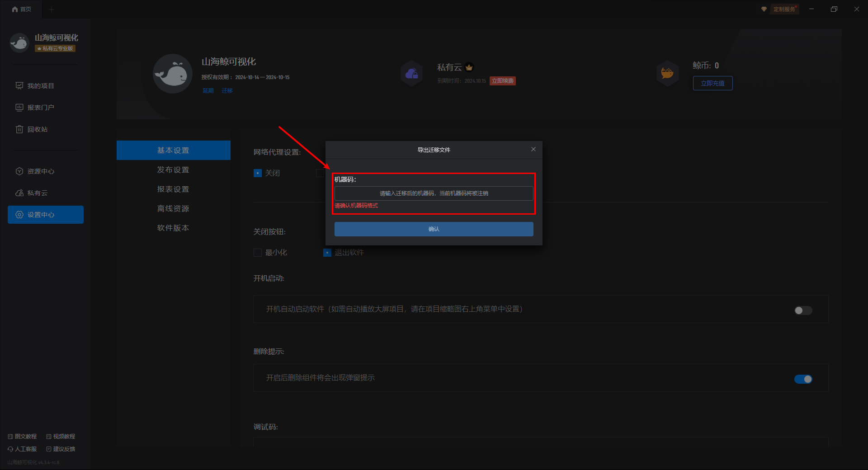Open 报表门户 from the sidebar

coord(40,108)
